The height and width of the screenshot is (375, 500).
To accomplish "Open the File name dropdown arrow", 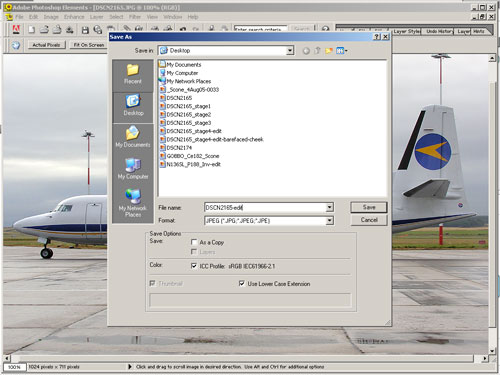I will point(329,207).
